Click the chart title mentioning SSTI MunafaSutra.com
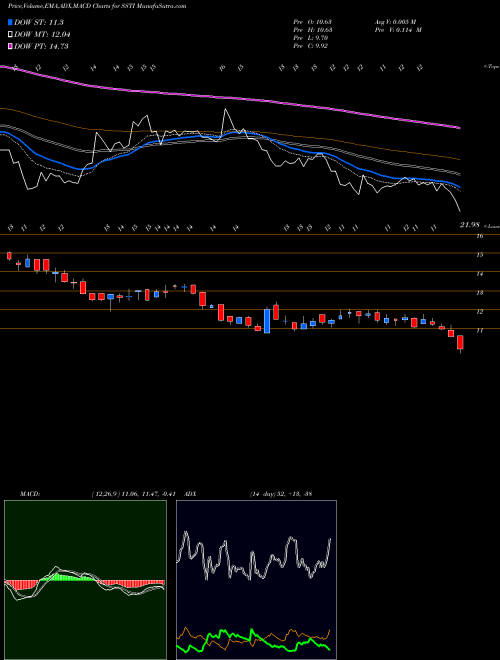The image size is (500, 660). (97, 7)
